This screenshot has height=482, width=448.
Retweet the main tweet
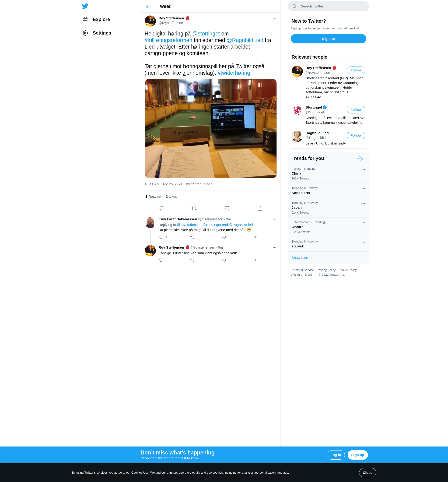(x=194, y=208)
